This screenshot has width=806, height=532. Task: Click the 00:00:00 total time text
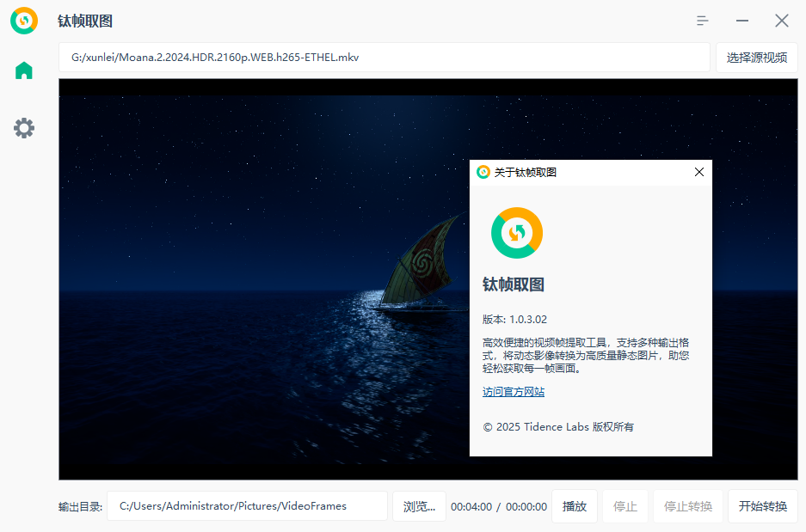coord(526,507)
